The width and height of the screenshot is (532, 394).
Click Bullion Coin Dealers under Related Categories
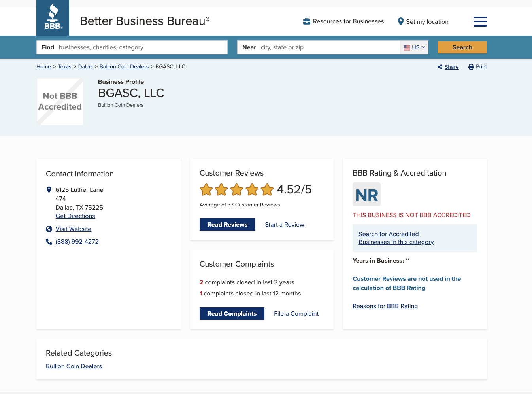74,366
